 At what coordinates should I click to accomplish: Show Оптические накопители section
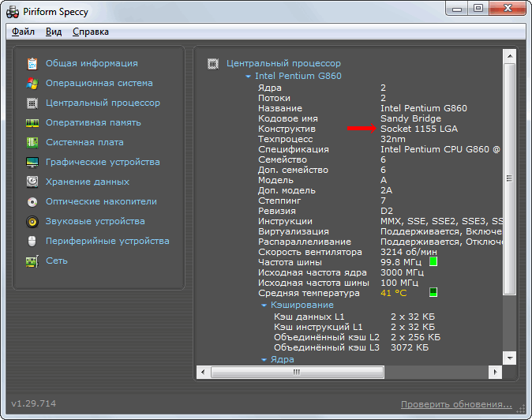(101, 201)
